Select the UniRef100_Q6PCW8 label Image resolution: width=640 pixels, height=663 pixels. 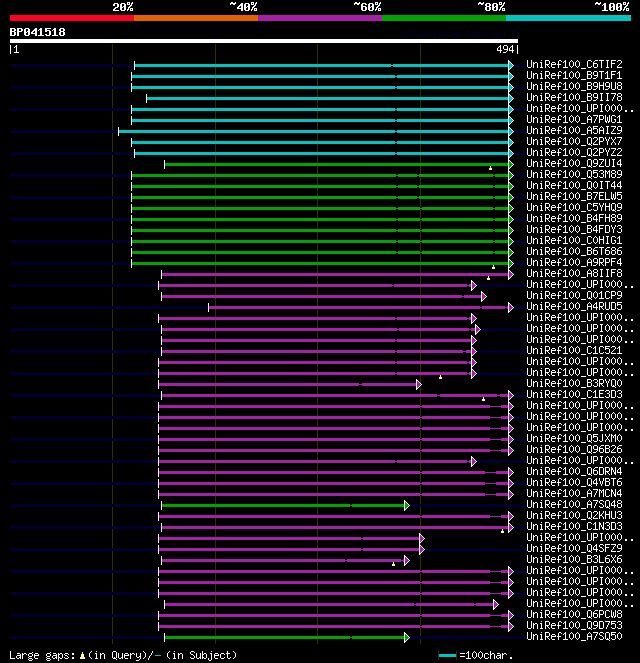[x=574, y=614]
